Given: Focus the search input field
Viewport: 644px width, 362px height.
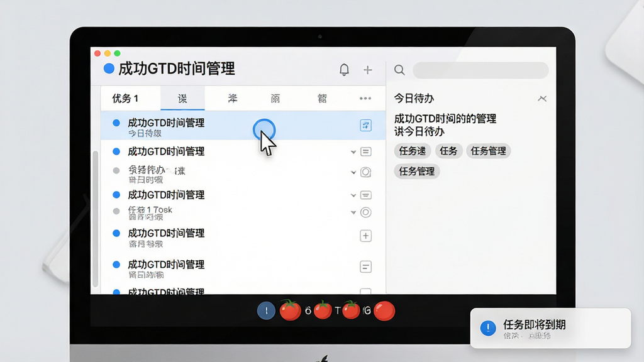Looking at the screenshot, I should 480,70.
